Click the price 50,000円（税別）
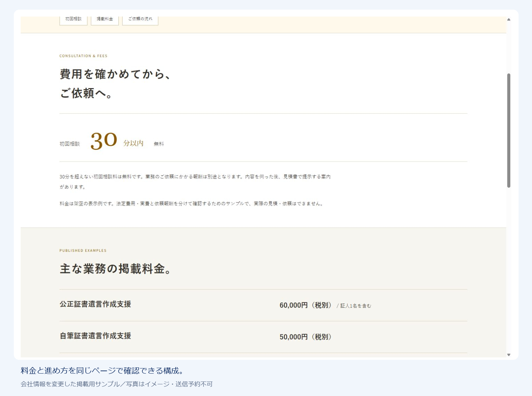 point(306,337)
